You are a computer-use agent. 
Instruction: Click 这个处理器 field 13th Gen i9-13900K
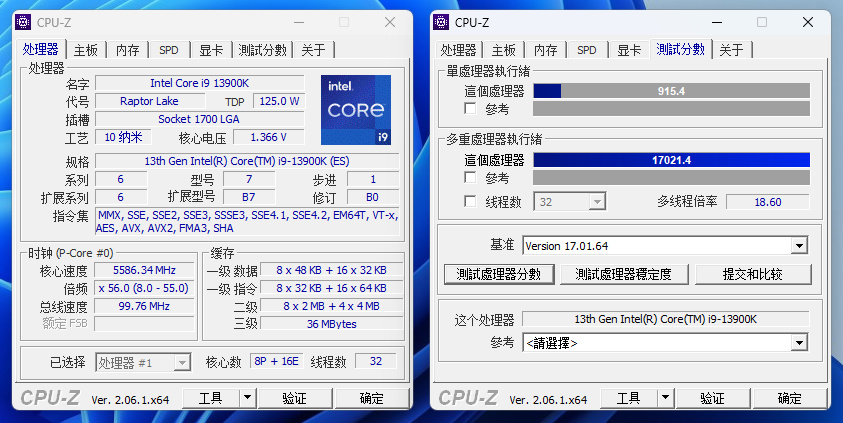click(666, 319)
